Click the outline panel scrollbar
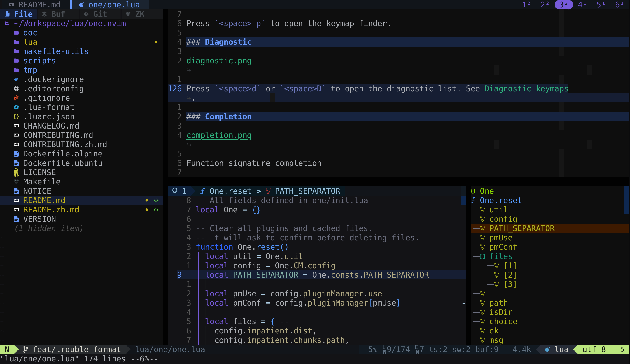630x364 pixels. pyautogui.click(x=627, y=200)
